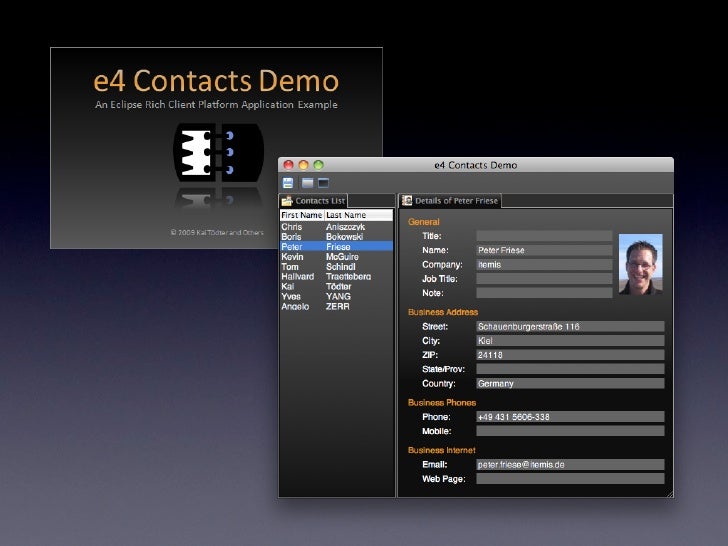Viewport: 728px width, 546px height.
Task: Click the Save icon in the toolbar
Action: (x=288, y=183)
